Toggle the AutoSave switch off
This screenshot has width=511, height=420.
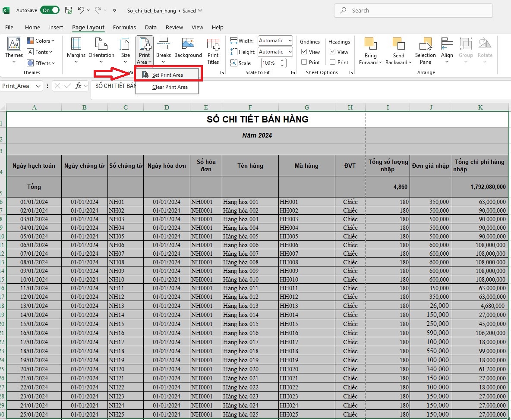pyautogui.click(x=50, y=10)
